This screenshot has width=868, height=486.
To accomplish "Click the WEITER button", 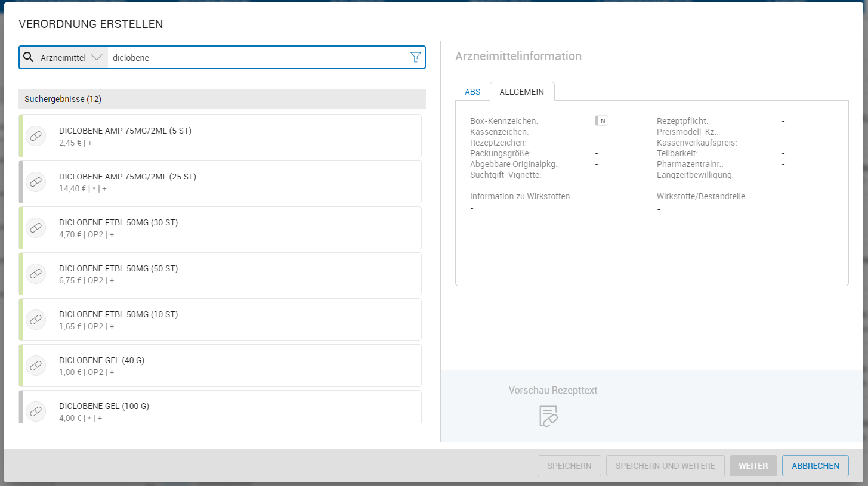I will [x=753, y=466].
